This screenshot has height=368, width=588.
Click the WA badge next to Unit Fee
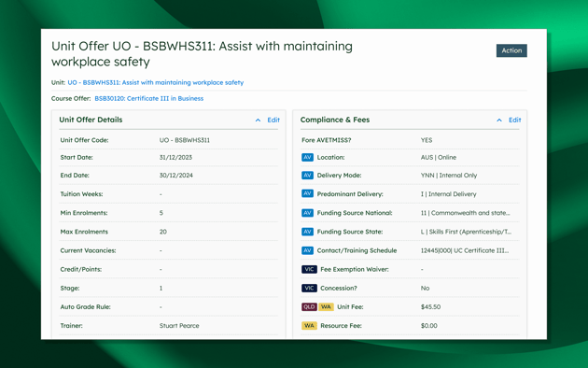click(x=326, y=307)
